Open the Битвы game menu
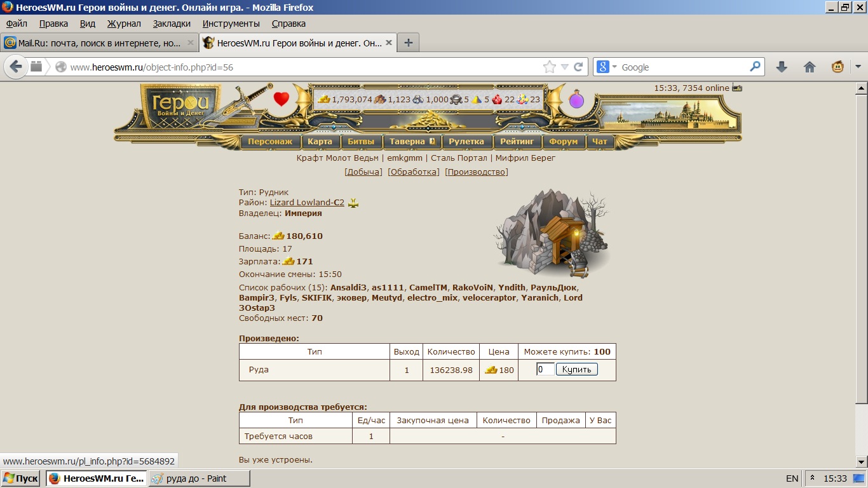This screenshot has width=868, height=488. click(361, 142)
